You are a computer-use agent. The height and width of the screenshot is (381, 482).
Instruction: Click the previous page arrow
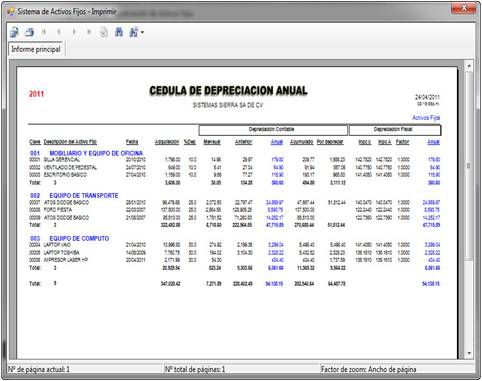pos(59,32)
